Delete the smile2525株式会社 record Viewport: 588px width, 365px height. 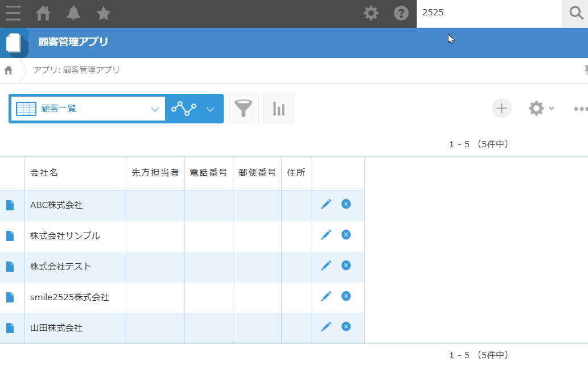click(346, 296)
